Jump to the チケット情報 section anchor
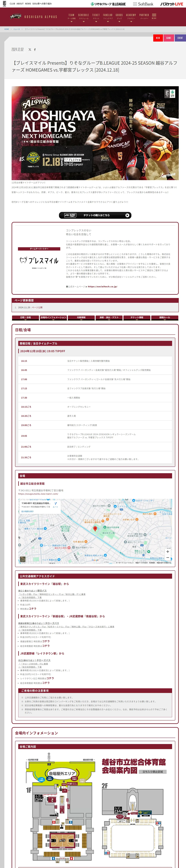186x868 pixels. pyautogui.click(x=137, y=317)
